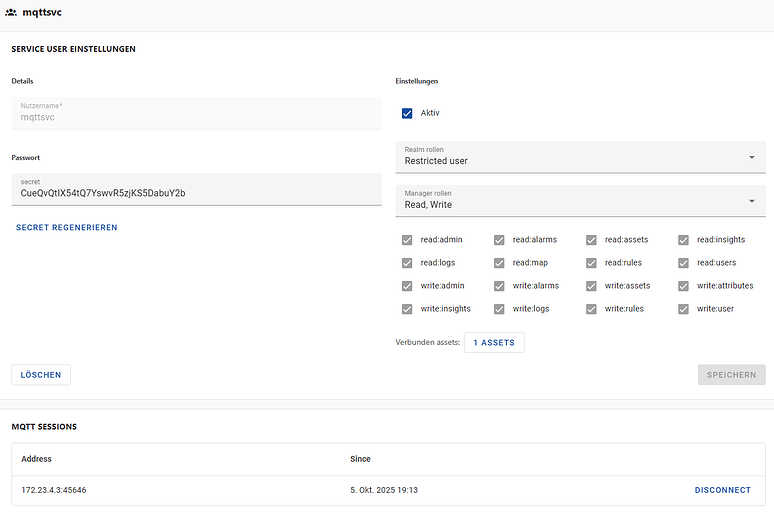Toggle the read:users permission checkbox

pos(684,263)
